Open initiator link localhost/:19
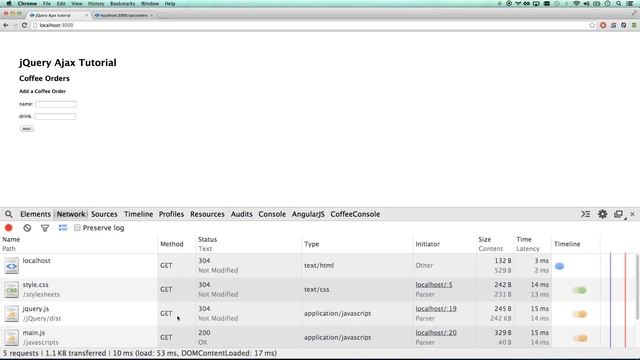Screen dimensions: 640x360 click(x=436, y=309)
